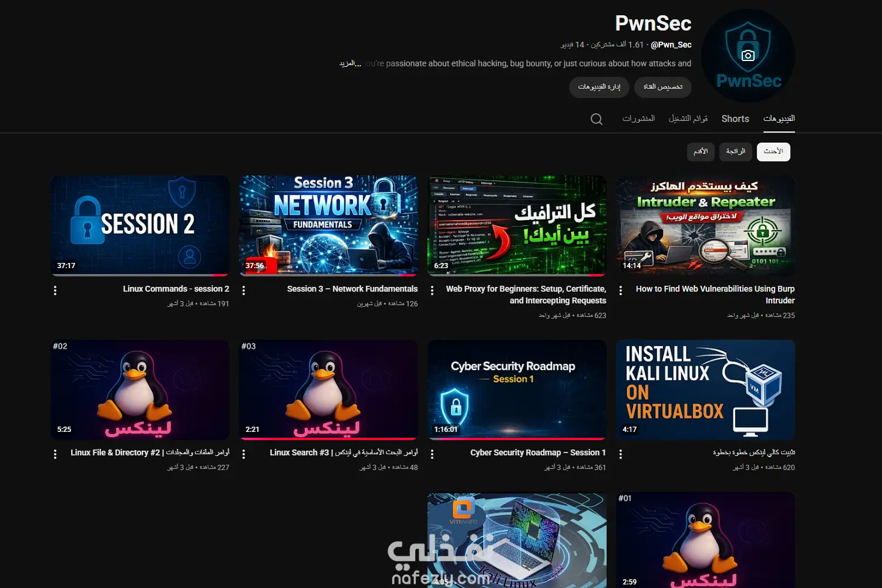Click the '4:17' duration badge
This screenshot has width=882, height=588.
(629, 430)
